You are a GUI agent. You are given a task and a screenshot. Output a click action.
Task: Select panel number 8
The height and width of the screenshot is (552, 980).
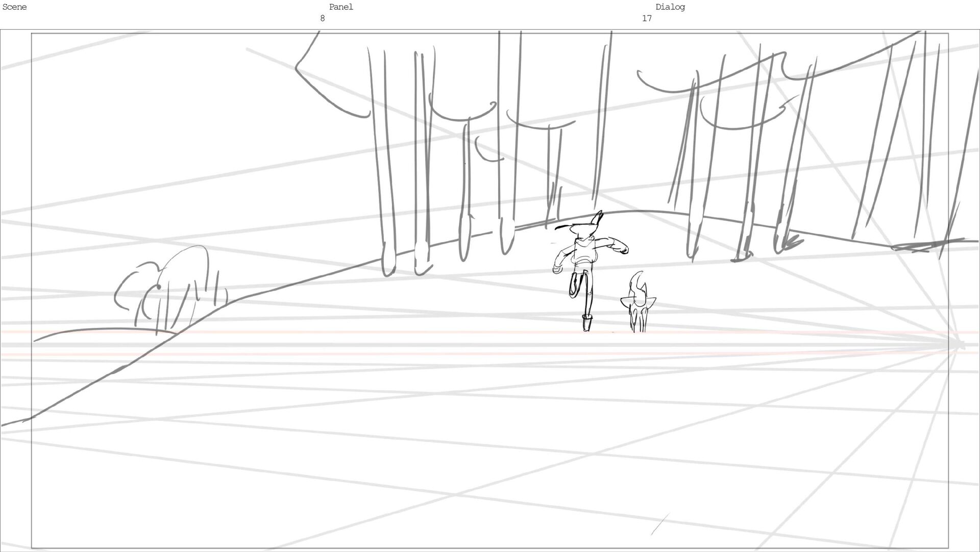(x=322, y=18)
